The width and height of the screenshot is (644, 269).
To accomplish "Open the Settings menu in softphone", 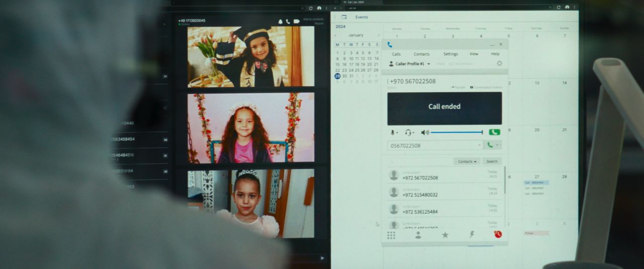I will [x=450, y=54].
